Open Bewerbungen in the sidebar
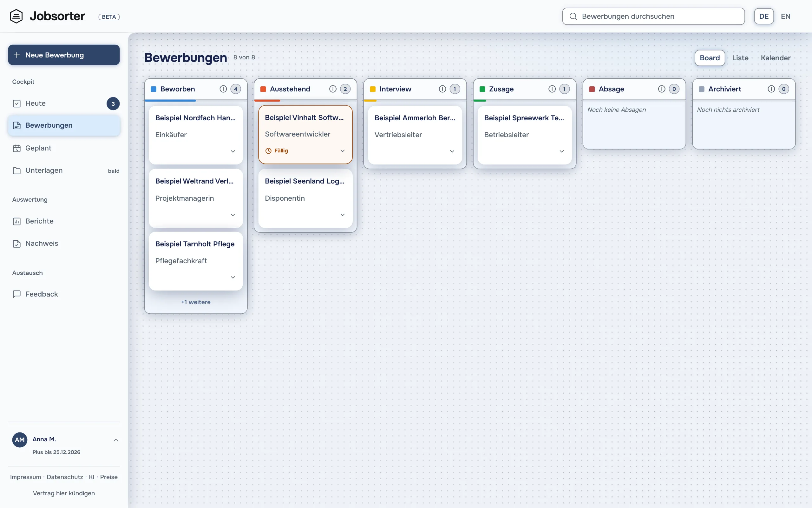Viewport: 812px width, 508px height. click(64, 125)
